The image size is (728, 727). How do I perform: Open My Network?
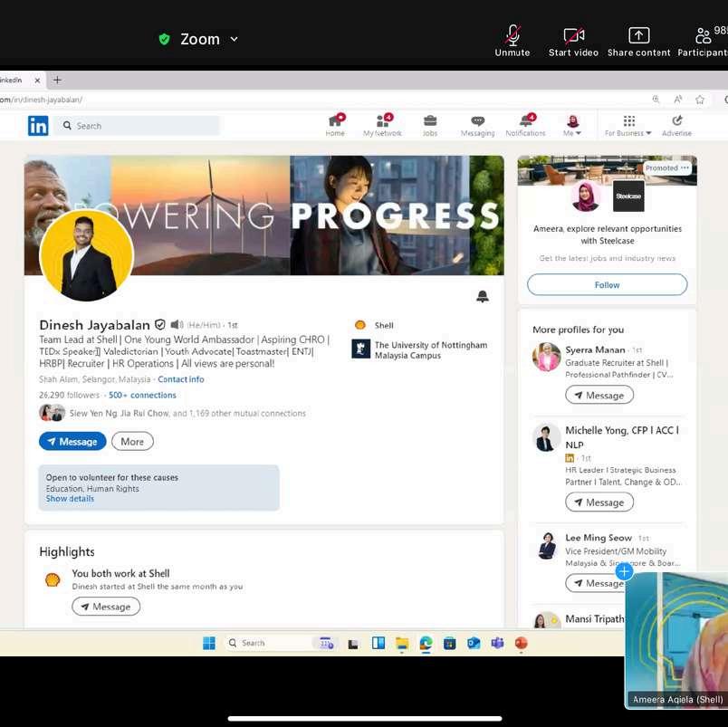[x=382, y=125]
